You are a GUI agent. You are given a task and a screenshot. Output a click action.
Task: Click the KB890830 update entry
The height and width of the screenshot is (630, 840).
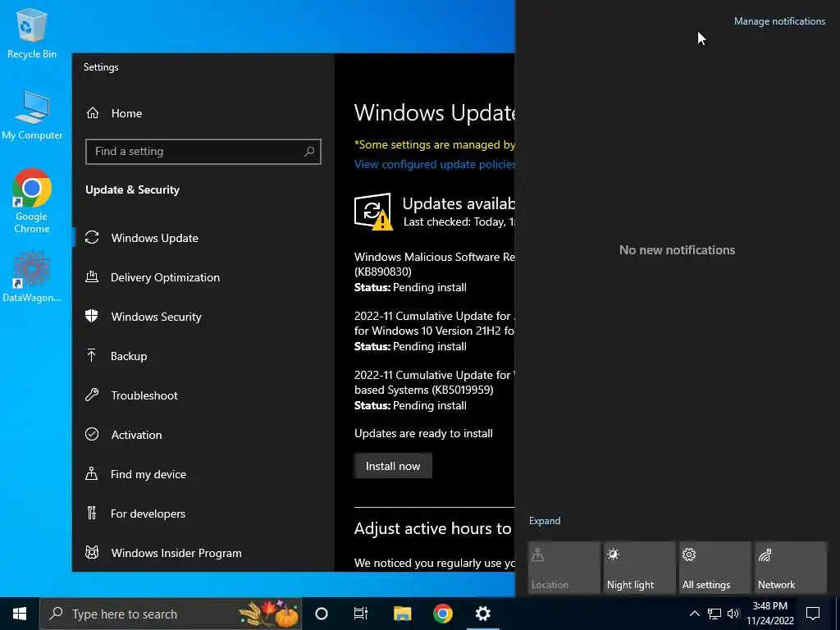click(435, 272)
